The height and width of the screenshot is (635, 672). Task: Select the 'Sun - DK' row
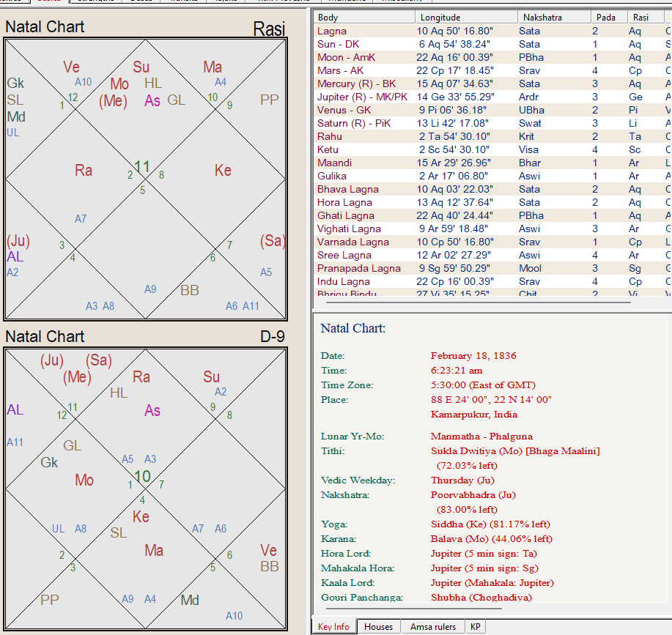pos(493,44)
